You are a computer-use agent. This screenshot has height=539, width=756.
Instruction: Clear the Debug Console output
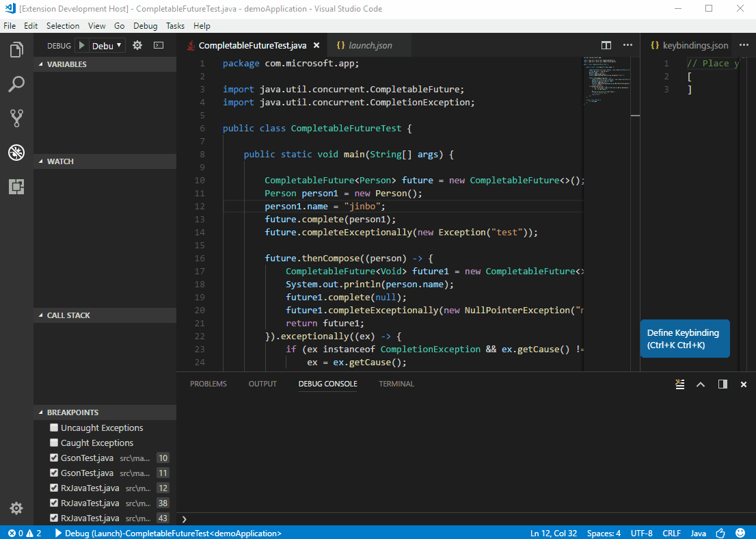(x=679, y=384)
